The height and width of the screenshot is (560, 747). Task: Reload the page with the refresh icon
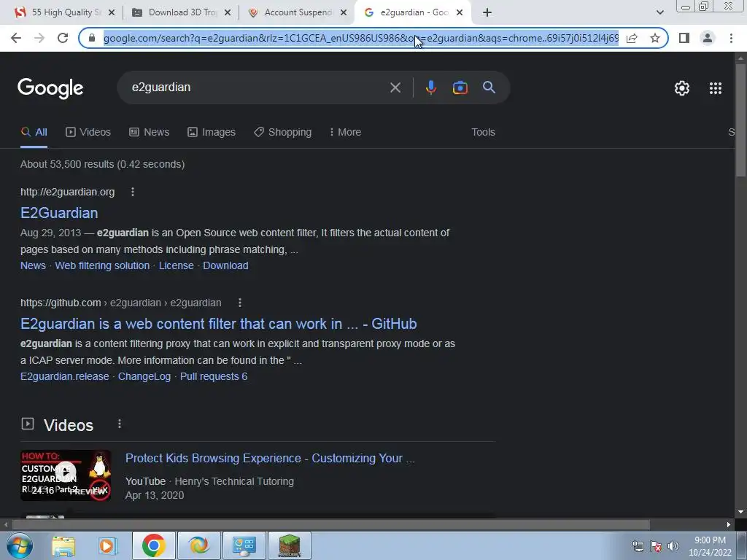[x=63, y=38]
